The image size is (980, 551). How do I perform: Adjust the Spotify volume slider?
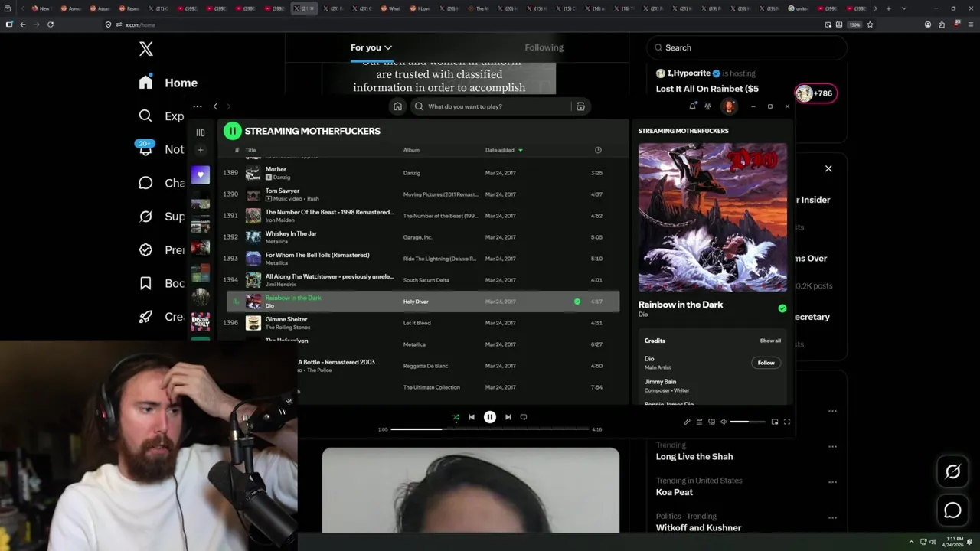tap(747, 422)
